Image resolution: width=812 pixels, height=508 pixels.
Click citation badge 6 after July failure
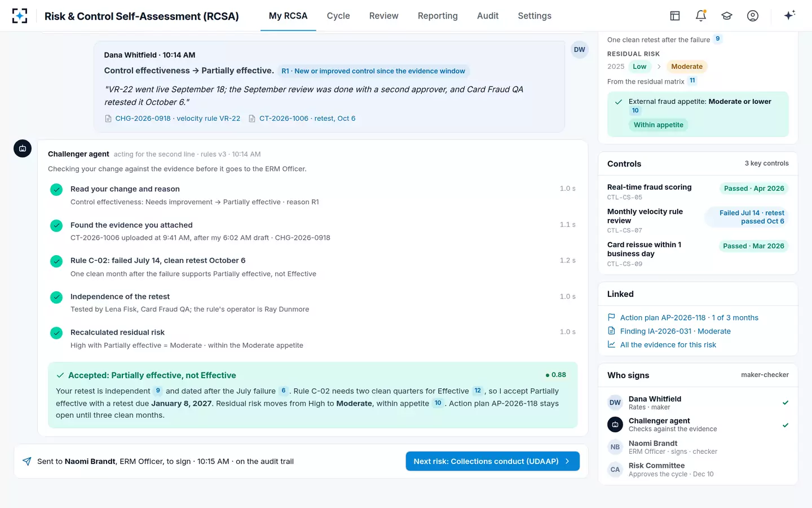(284, 391)
